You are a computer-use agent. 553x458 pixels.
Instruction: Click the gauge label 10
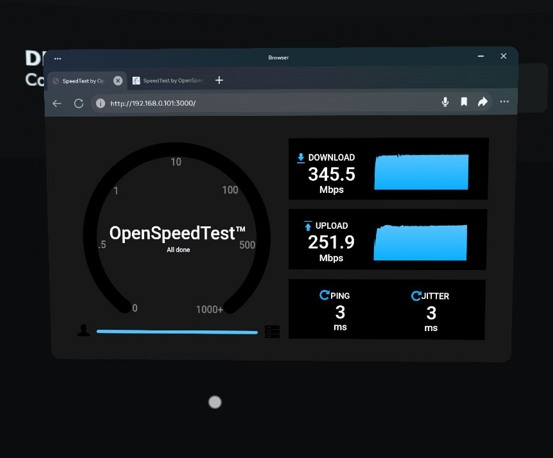pyautogui.click(x=176, y=162)
